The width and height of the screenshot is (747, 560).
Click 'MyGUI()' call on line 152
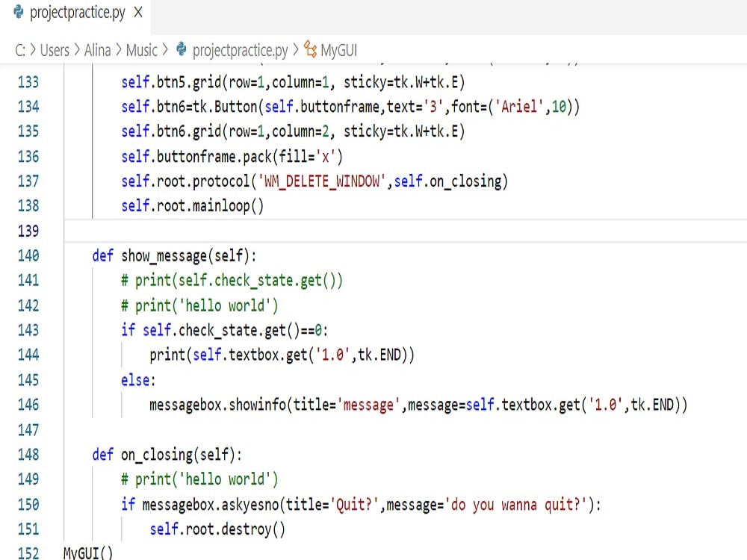[x=88, y=553]
